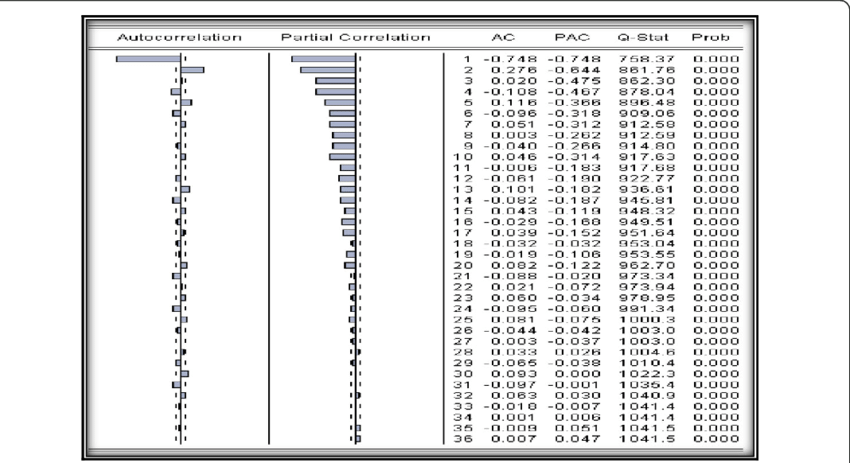Click PAC value -0.072 at lag 22
The image size is (850, 463).
tap(574, 287)
